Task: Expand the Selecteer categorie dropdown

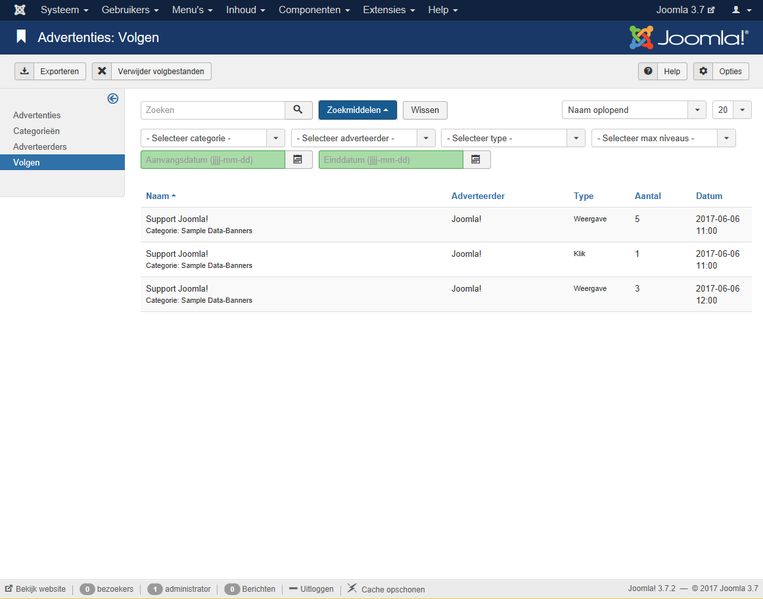Action: (x=213, y=138)
